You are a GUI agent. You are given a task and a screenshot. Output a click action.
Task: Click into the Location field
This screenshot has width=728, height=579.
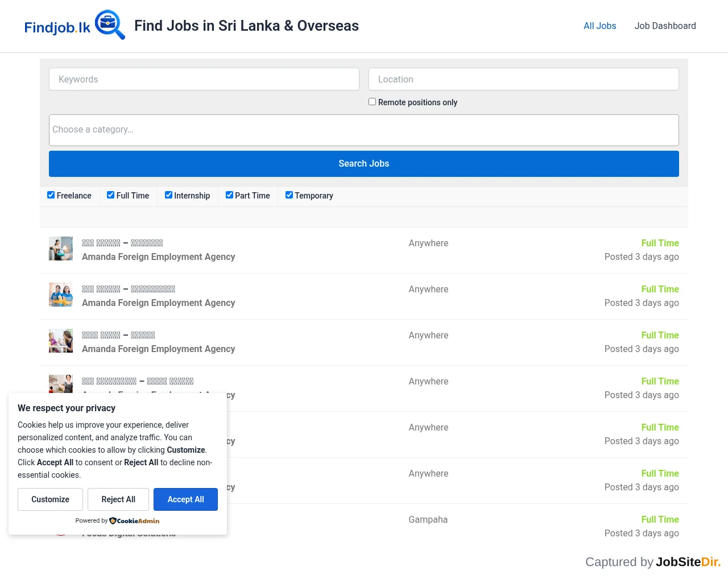(x=524, y=79)
